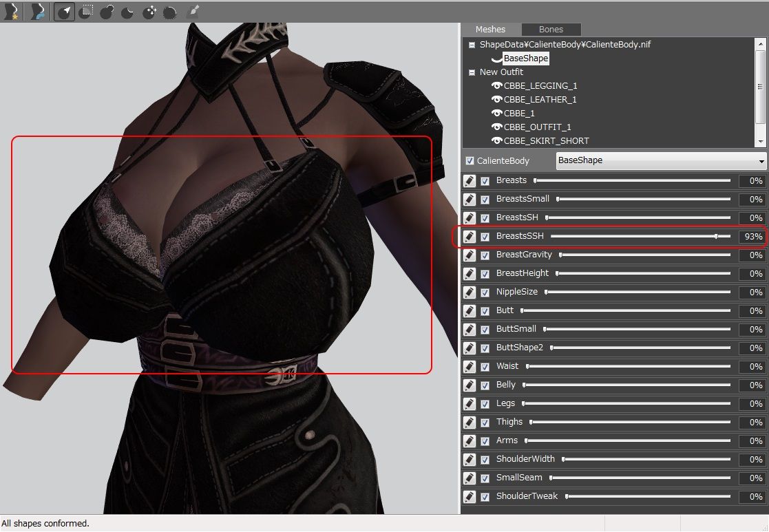Uncheck the Breasts slider checkbox
This screenshot has width=769, height=532.
(x=485, y=181)
